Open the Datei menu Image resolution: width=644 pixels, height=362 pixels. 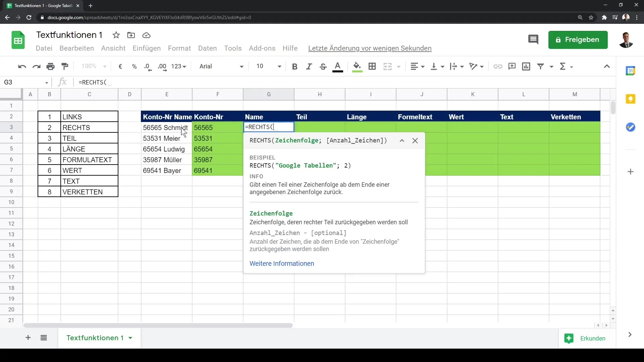click(44, 48)
